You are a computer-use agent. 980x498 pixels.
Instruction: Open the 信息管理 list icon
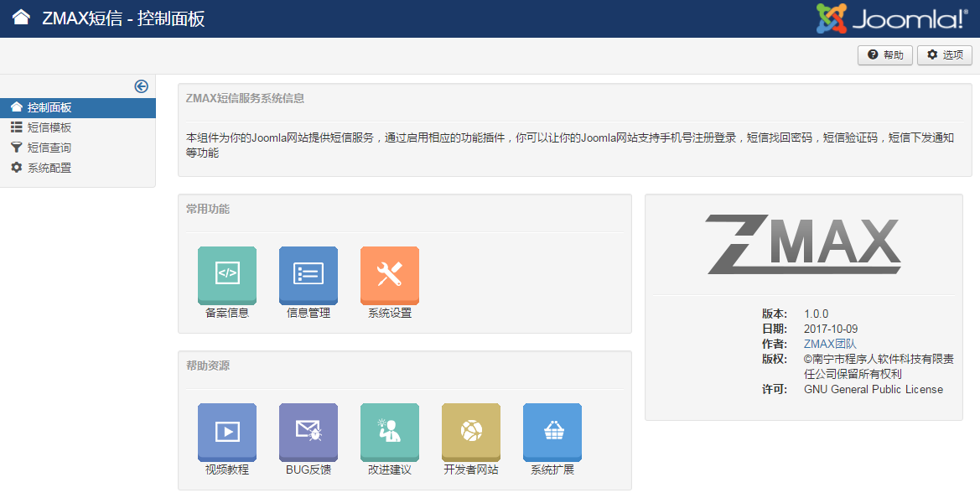click(x=309, y=275)
